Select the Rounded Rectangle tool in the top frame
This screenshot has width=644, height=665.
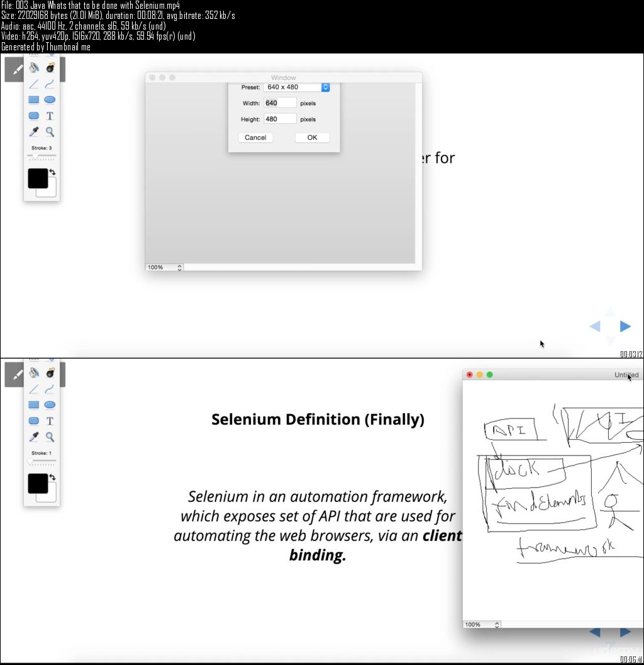[34, 116]
